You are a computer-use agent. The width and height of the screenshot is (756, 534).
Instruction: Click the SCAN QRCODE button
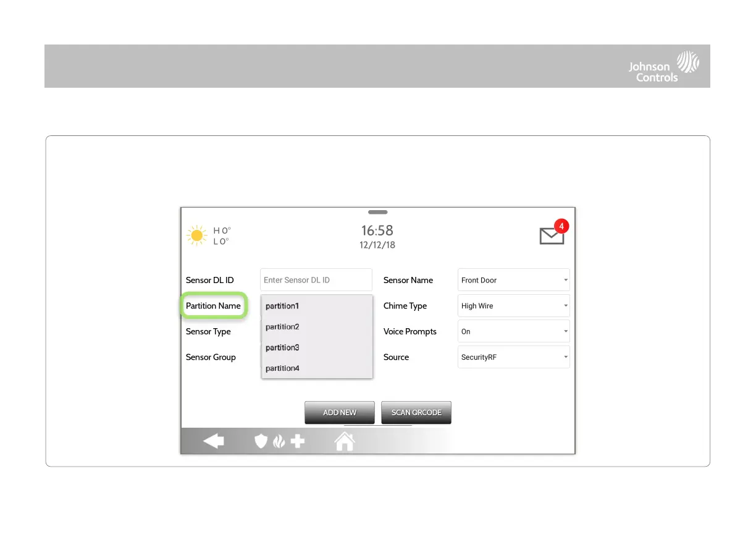point(416,412)
